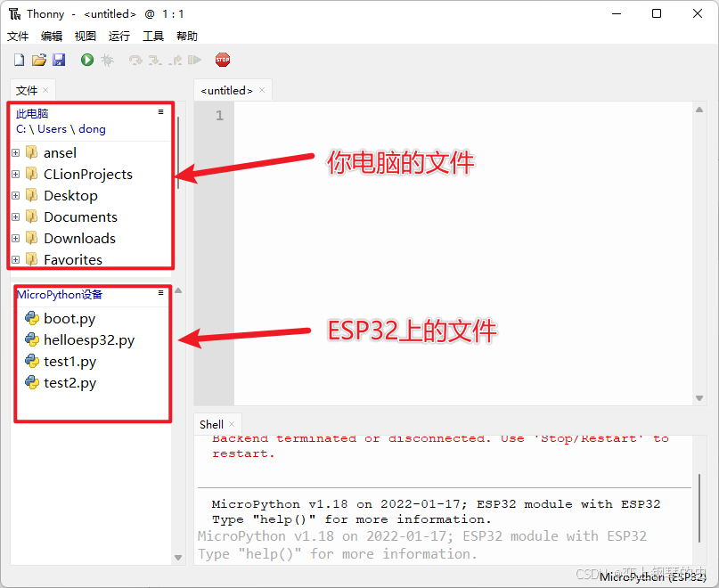Select the CLionProjects folder name
The image size is (719, 588).
[88, 175]
